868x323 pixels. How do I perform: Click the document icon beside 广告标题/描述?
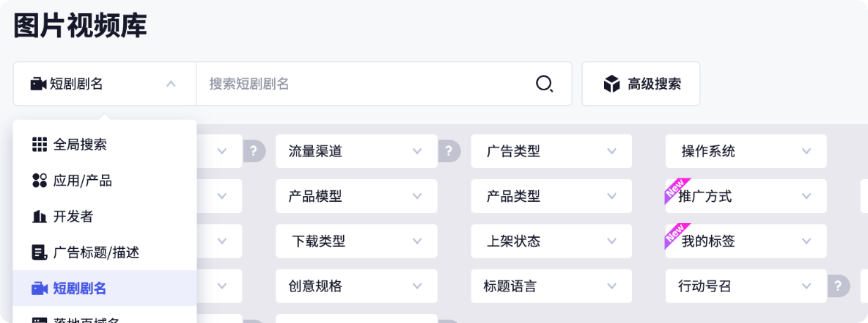(40, 253)
